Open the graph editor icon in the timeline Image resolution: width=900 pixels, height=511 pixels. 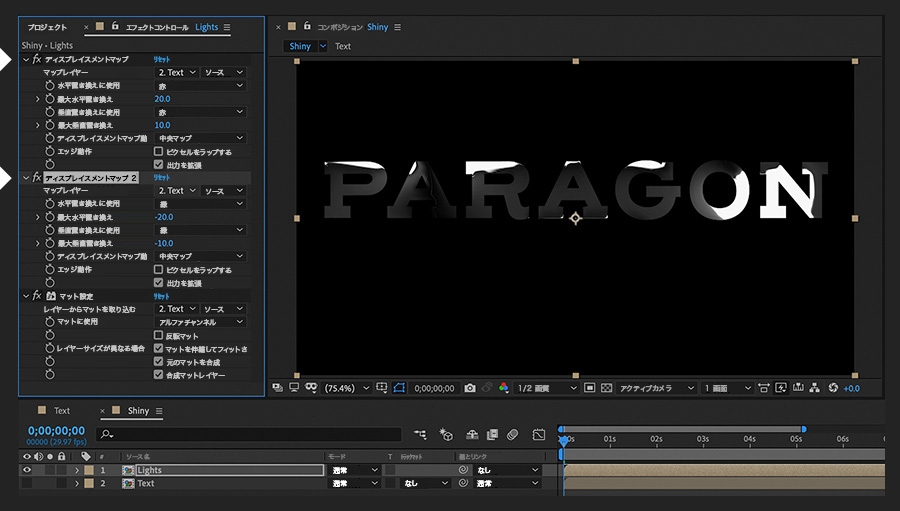[x=538, y=435]
